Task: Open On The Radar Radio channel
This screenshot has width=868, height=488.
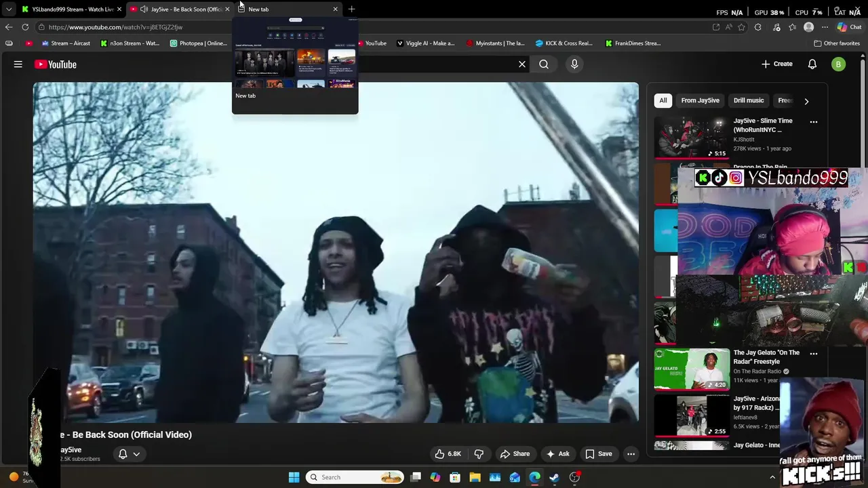Action: (x=757, y=371)
